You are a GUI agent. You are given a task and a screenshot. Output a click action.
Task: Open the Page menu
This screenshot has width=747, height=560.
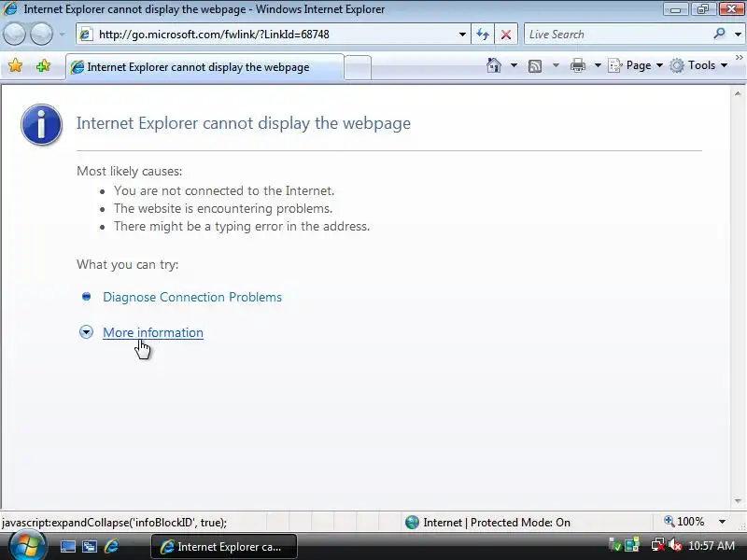pyautogui.click(x=636, y=65)
